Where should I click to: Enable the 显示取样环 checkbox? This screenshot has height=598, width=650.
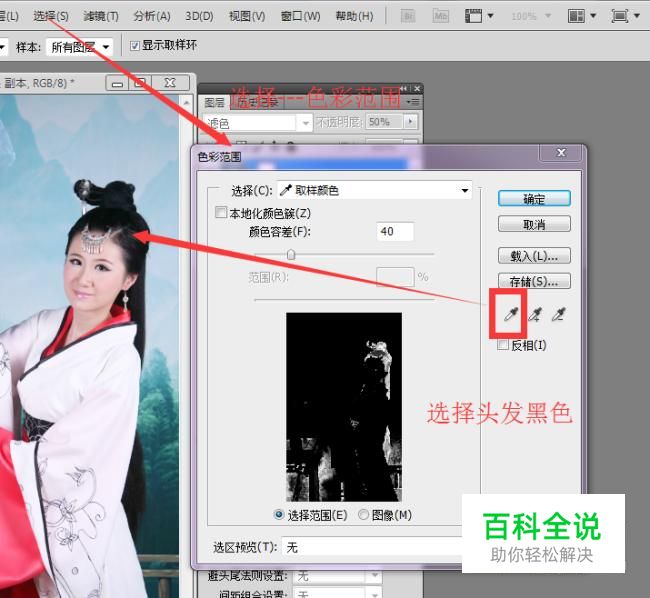pos(134,46)
